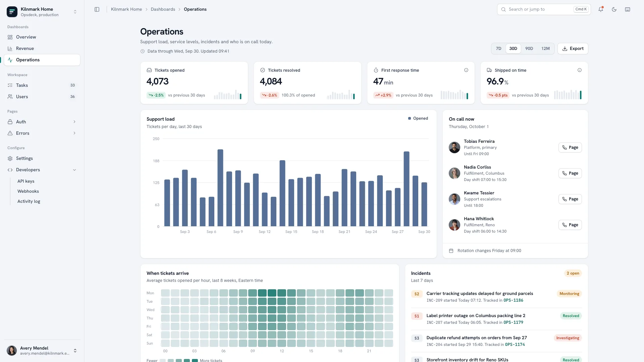Click the +2.9% first response change badge
Viewport: 644px width, 362px height.
tap(383, 95)
